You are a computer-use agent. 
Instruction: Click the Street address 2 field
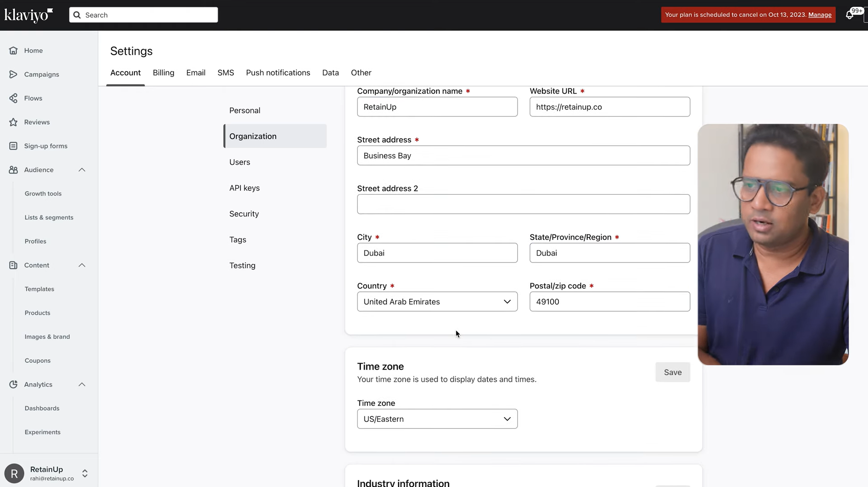[524, 204]
